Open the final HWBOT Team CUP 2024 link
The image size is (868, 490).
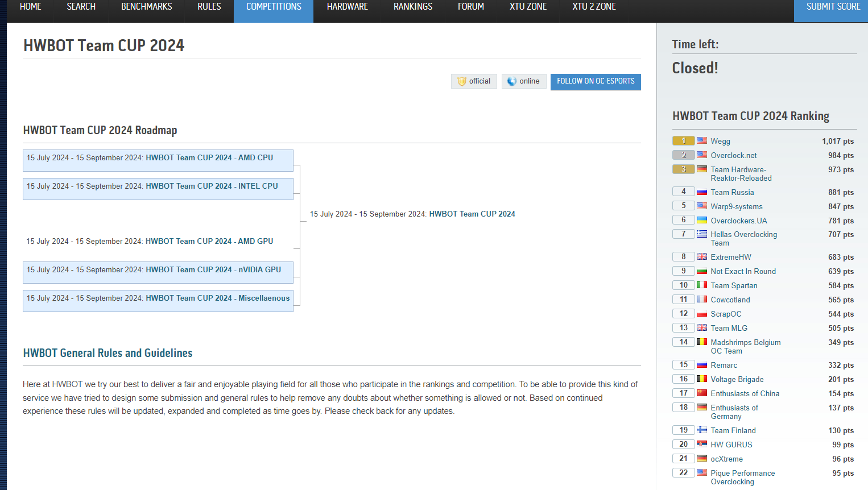[x=472, y=214]
